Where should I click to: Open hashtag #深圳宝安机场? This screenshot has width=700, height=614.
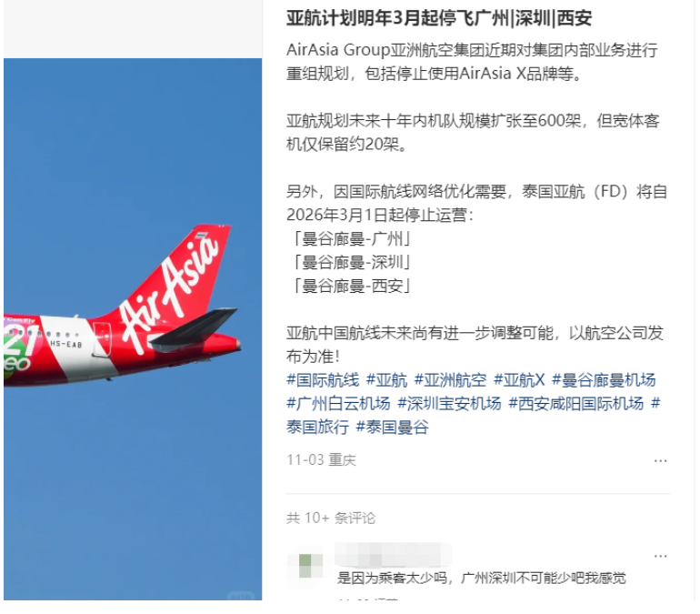point(450,404)
